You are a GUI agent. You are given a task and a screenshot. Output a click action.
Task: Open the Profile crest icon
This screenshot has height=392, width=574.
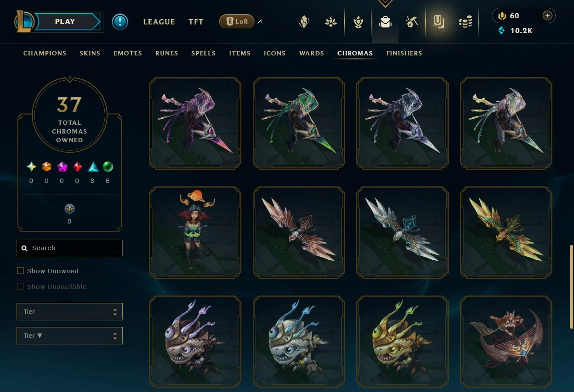click(x=304, y=22)
